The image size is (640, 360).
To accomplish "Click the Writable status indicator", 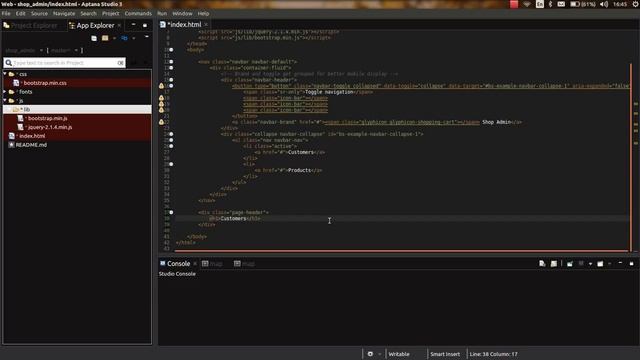I will 399,354.
